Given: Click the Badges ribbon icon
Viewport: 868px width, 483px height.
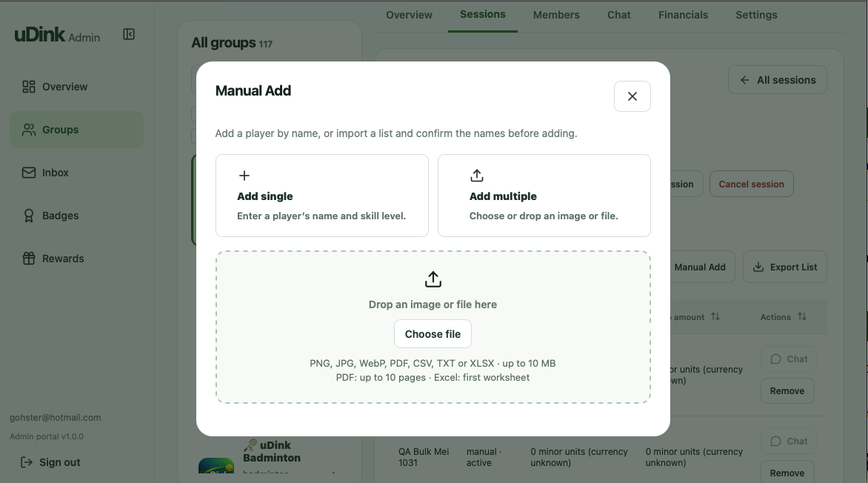Looking at the screenshot, I should (x=29, y=216).
